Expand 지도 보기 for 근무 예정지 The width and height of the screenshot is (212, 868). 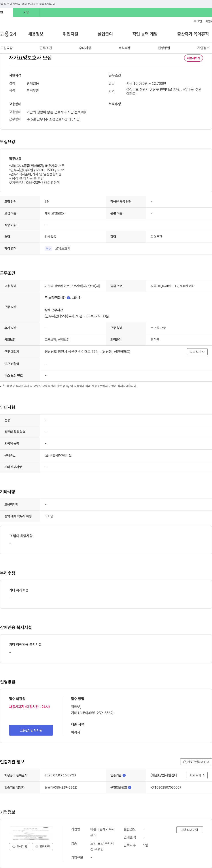point(197,352)
